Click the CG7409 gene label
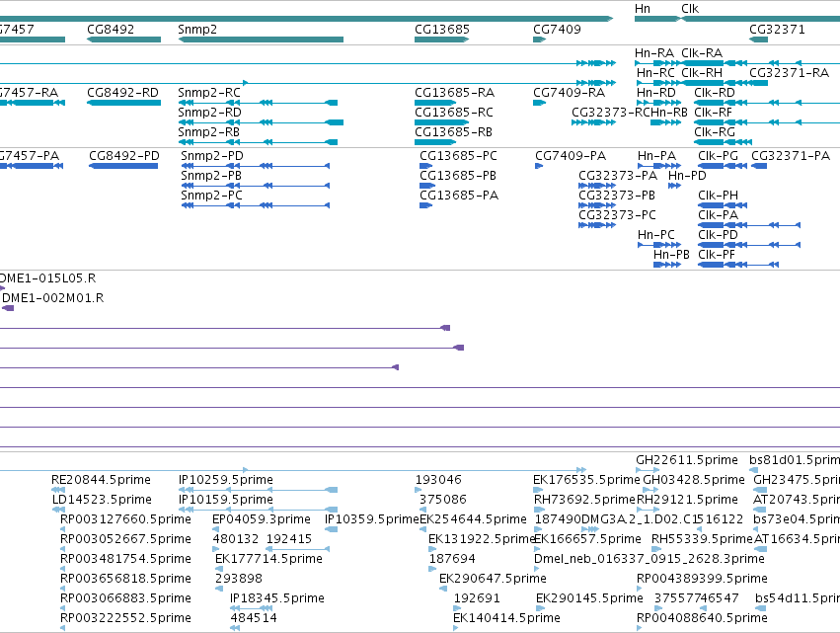The height and width of the screenshot is (633, 840). (x=557, y=29)
